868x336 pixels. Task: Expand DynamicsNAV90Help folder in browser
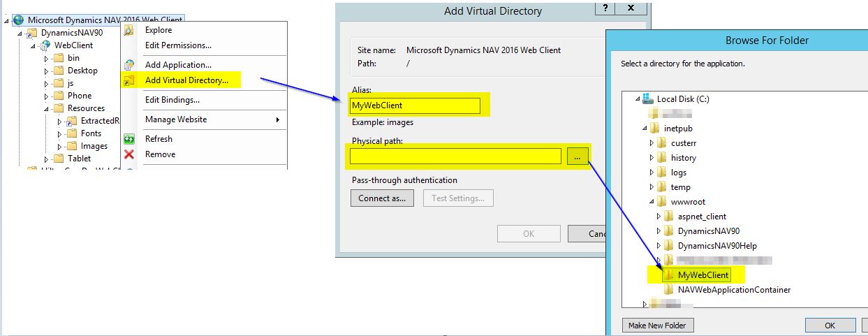click(x=659, y=246)
